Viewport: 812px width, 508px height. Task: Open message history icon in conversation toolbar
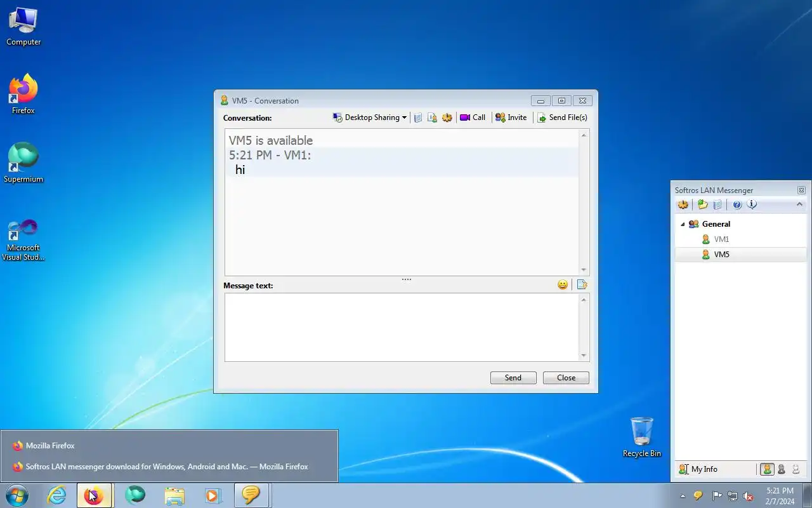pyautogui.click(x=418, y=117)
